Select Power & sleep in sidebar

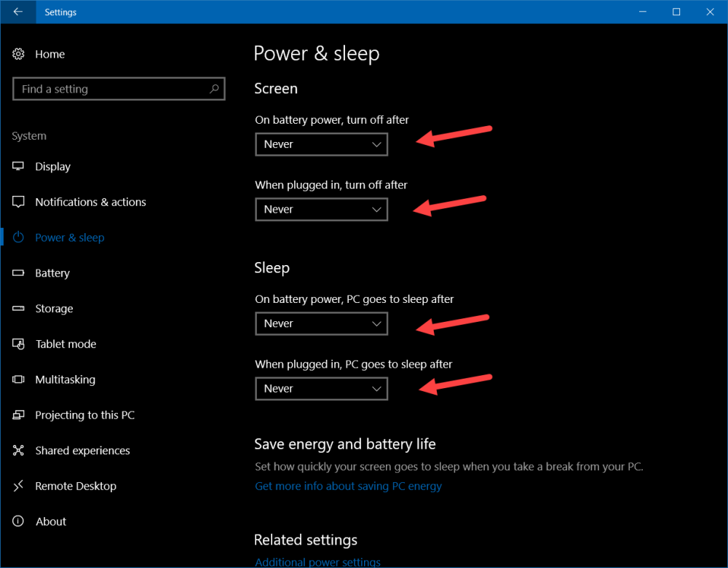[x=70, y=237]
